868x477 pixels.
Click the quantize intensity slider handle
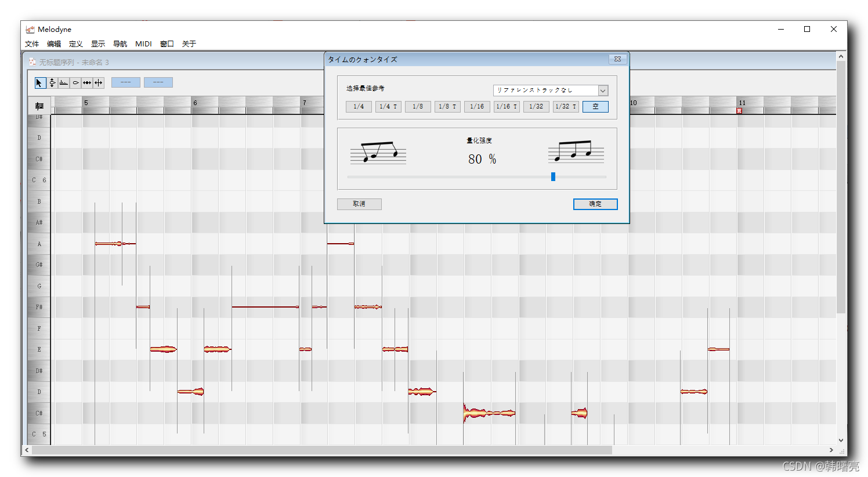click(553, 176)
